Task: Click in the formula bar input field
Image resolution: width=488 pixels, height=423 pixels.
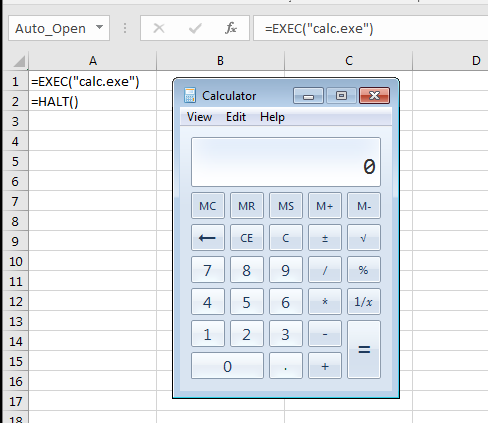Action: [370, 28]
